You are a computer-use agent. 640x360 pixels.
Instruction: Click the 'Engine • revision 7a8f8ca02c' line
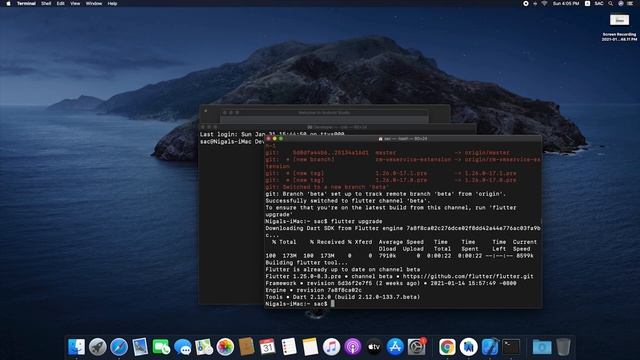(313, 290)
